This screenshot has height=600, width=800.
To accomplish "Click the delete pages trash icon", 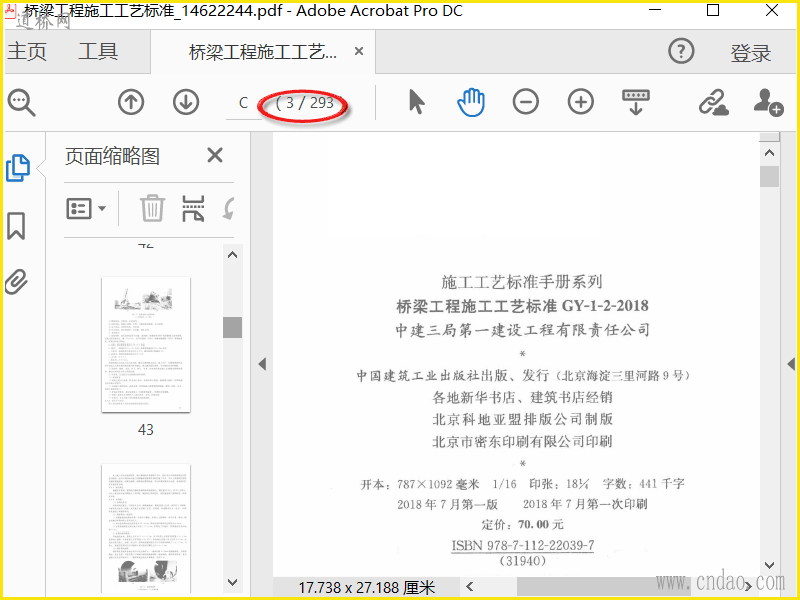I will (x=152, y=209).
